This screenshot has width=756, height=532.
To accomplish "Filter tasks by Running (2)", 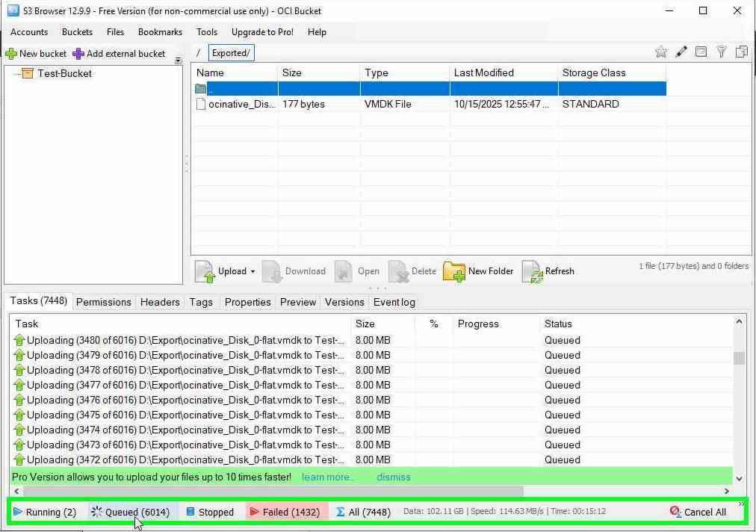I will (45, 512).
